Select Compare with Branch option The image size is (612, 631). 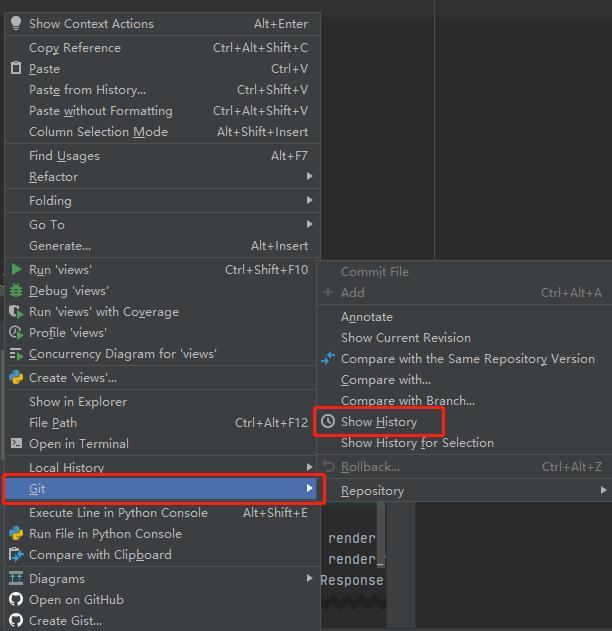click(408, 401)
